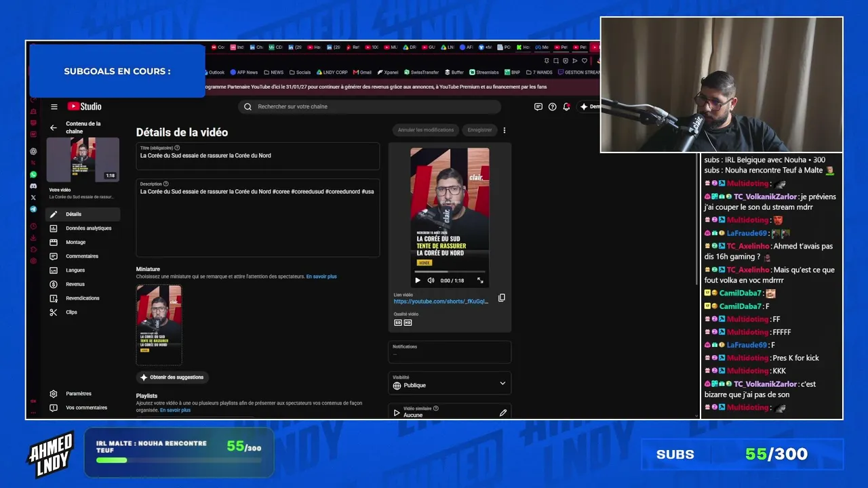Viewport: 868px width, 488px height.
Task: Expand the video preview to fullscreen
Action: (480, 281)
